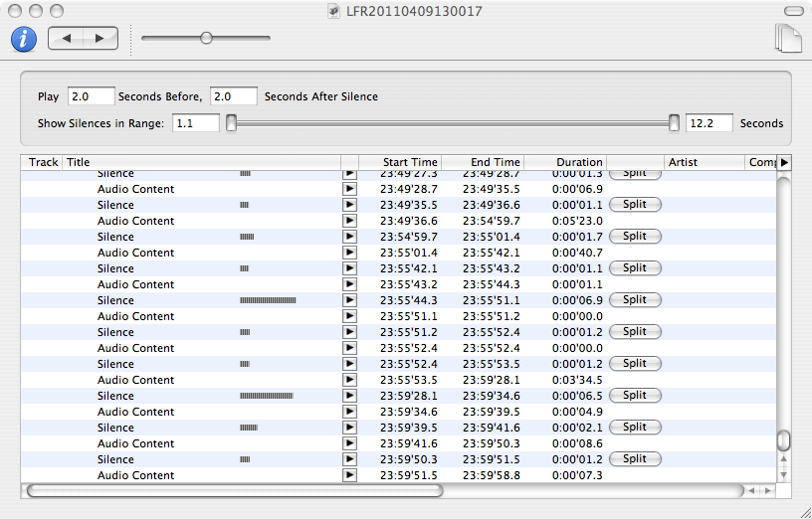
Task: Split at silence starting 23:55'51.2
Action: pos(635,332)
